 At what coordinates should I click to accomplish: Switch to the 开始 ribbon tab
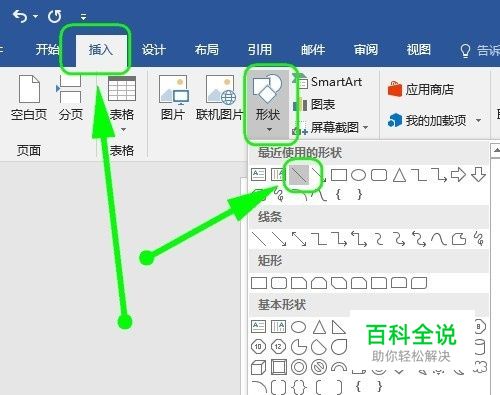[x=47, y=50]
